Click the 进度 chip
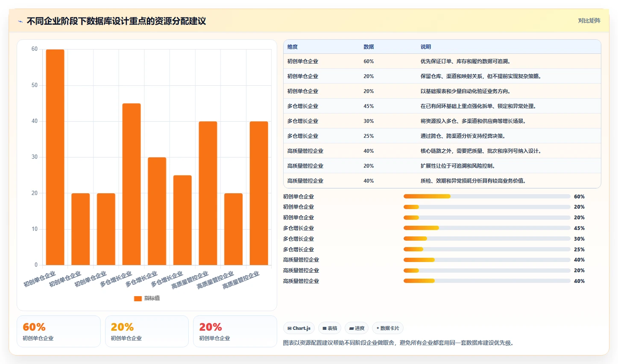Viewport: 618px width, 364px height. 357,328
